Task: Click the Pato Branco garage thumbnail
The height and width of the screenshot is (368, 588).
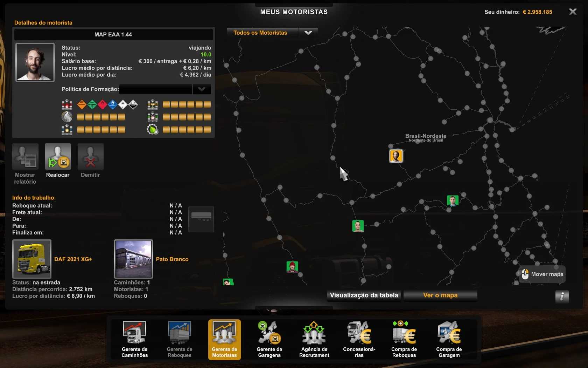Action: tap(133, 259)
